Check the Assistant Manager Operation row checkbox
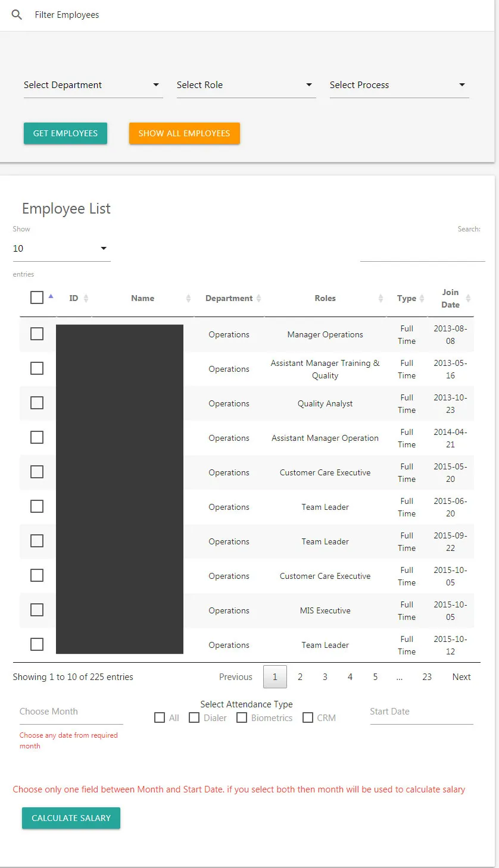 pos(37,437)
